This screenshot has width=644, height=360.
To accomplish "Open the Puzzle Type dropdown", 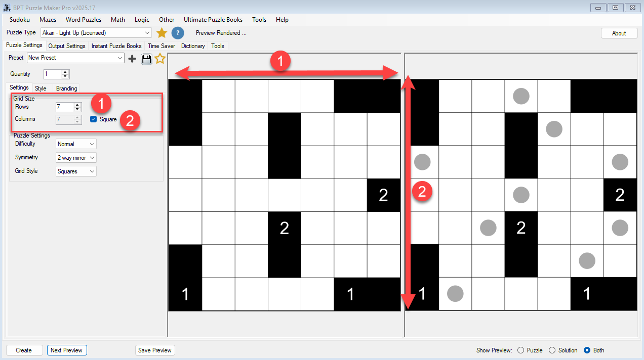I will [x=96, y=33].
